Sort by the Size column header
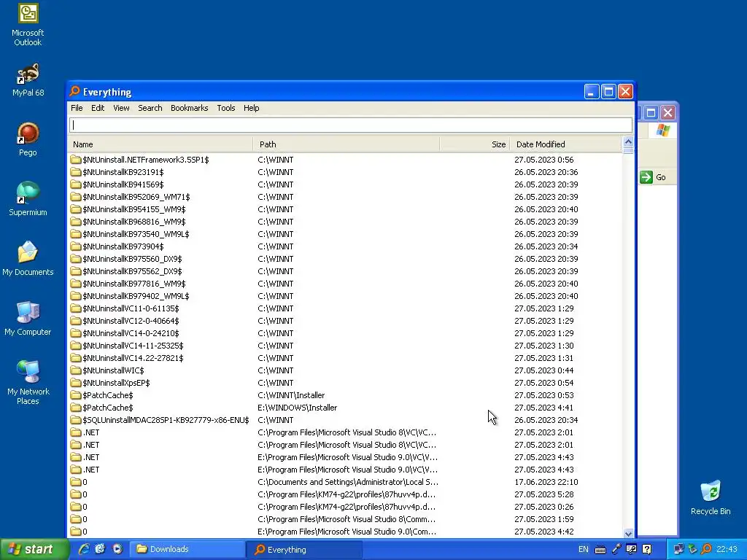 (x=475, y=144)
